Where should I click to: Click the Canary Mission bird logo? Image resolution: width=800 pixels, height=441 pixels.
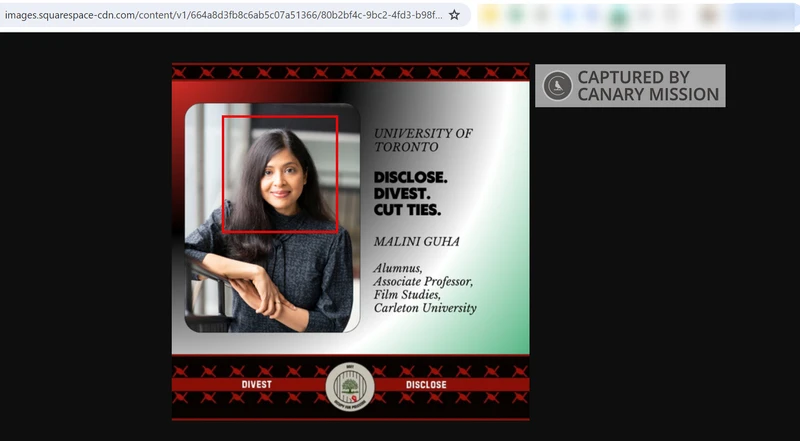point(557,85)
